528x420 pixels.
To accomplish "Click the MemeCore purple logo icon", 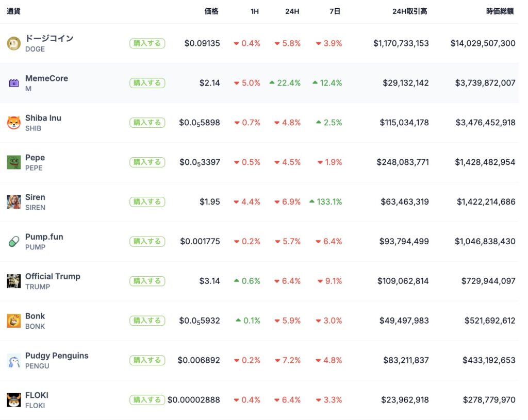I will pos(13,83).
